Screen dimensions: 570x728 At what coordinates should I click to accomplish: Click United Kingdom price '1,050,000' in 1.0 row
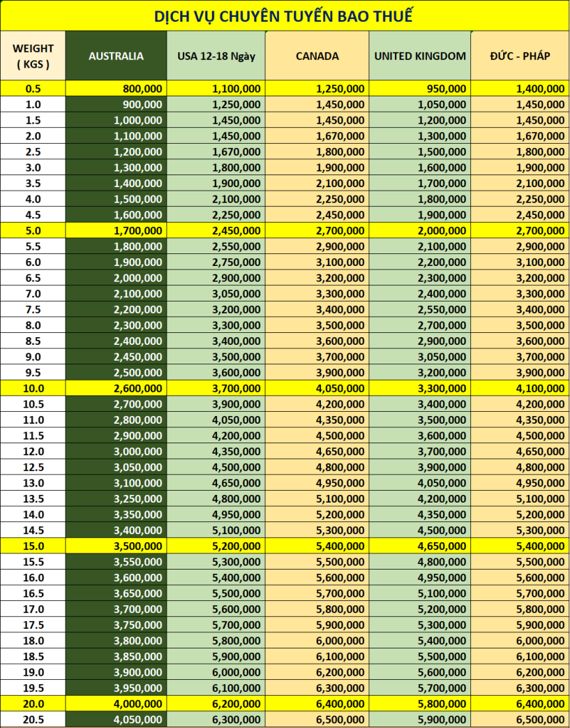click(420, 104)
